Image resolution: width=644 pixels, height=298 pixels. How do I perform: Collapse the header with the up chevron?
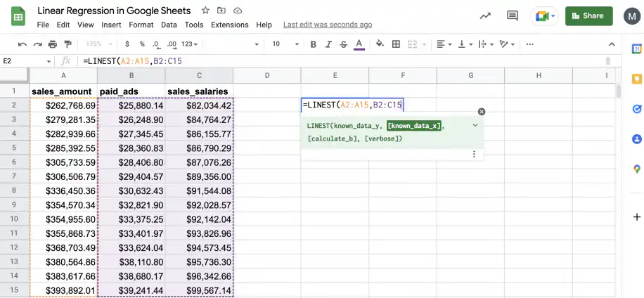point(612,44)
